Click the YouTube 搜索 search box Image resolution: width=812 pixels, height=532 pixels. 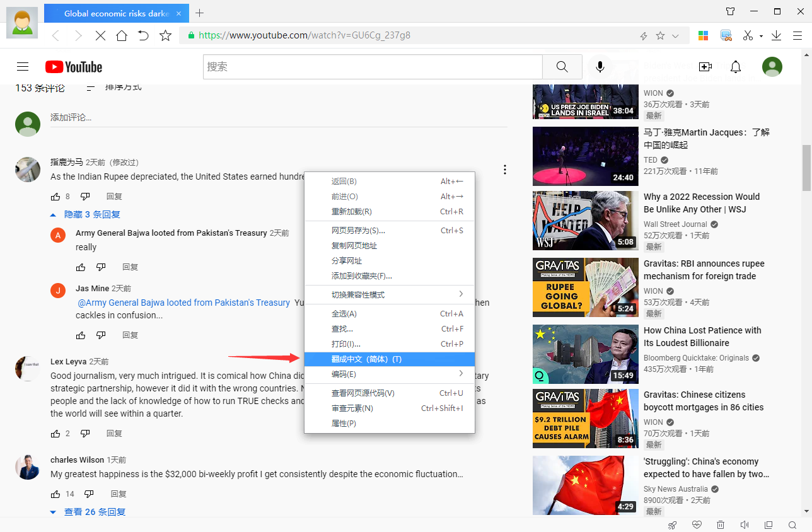pos(373,67)
